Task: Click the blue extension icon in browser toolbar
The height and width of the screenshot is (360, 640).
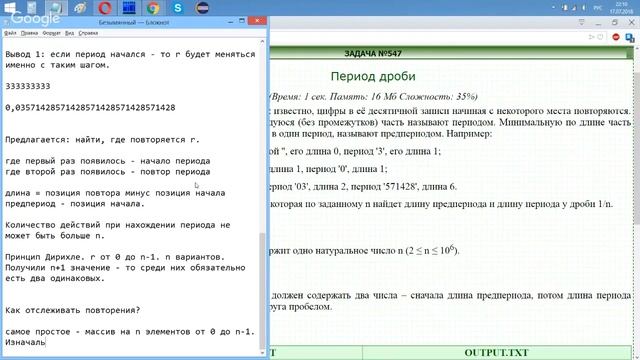Action: click(x=629, y=38)
